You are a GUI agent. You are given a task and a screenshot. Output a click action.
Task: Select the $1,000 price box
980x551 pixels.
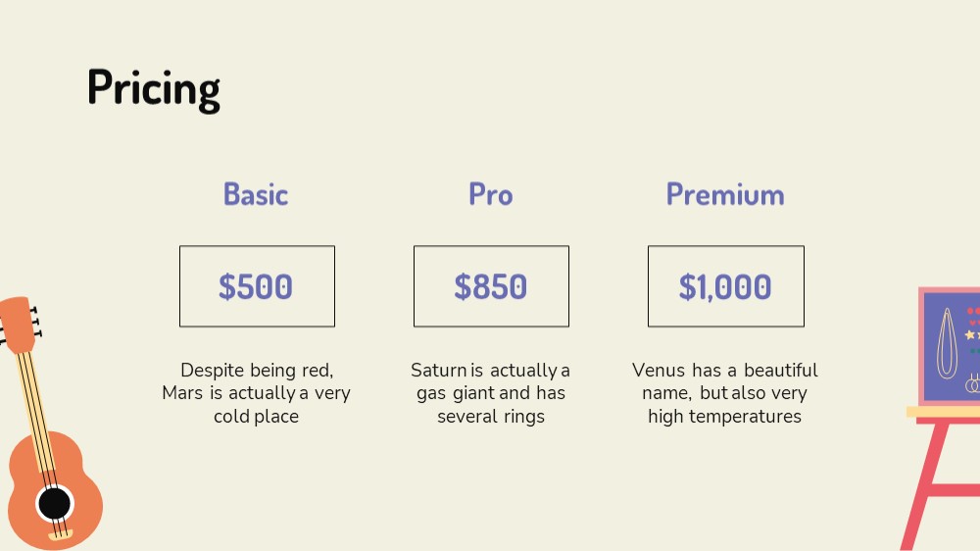(725, 286)
